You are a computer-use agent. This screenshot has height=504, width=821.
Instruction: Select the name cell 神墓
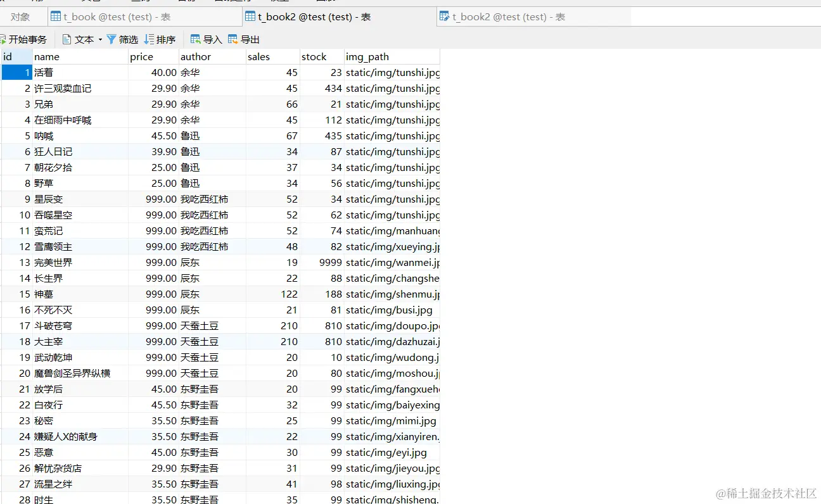click(80, 294)
